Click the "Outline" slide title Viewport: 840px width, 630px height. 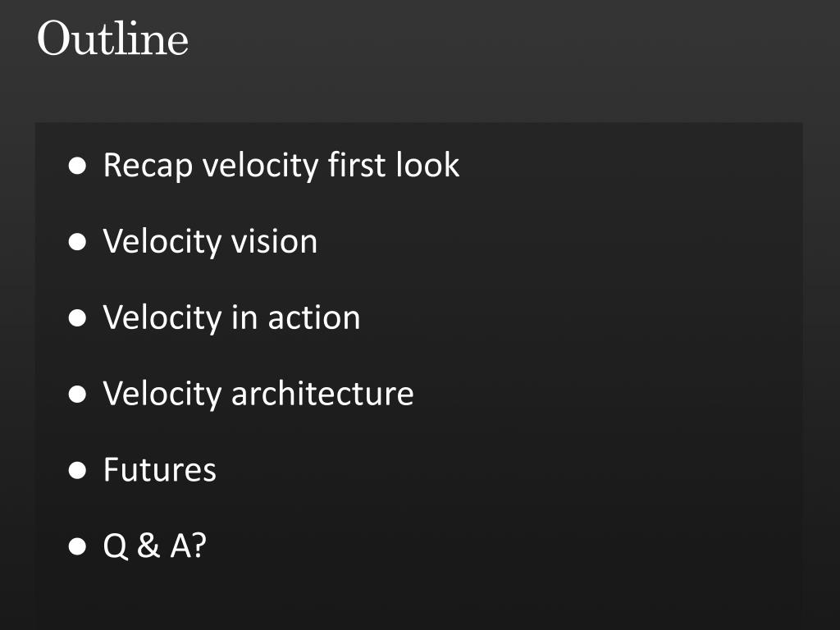click(112, 39)
